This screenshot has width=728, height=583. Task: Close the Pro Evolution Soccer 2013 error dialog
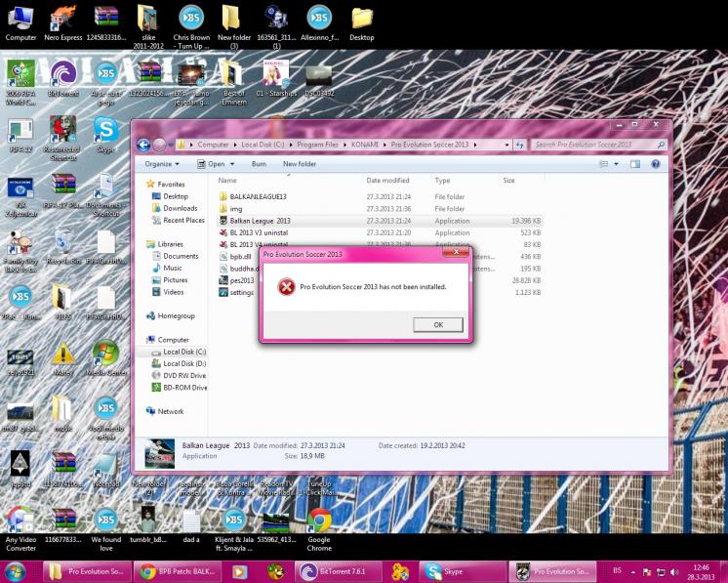[x=456, y=252]
